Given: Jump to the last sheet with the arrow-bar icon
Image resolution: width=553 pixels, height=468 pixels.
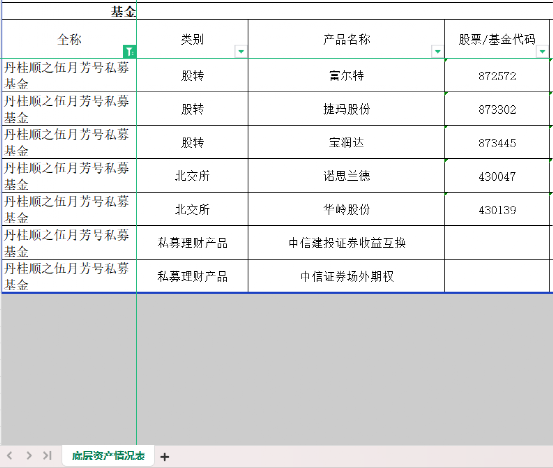Looking at the screenshot, I should (x=47, y=455).
